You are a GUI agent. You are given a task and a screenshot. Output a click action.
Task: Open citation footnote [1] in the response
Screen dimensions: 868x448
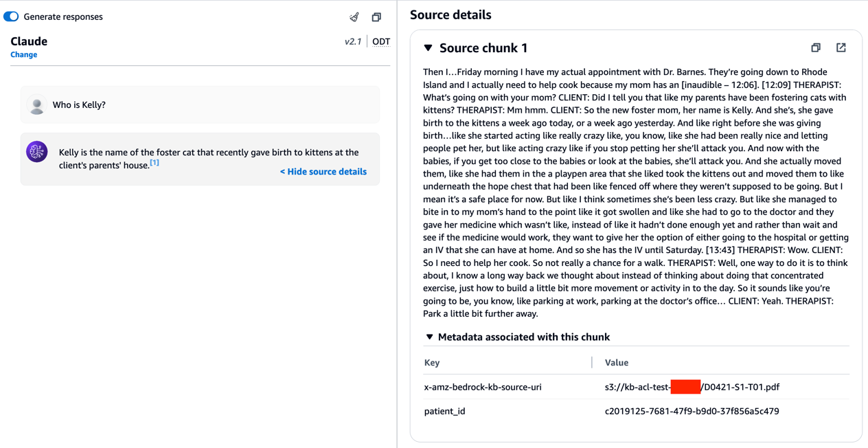click(x=155, y=163)
